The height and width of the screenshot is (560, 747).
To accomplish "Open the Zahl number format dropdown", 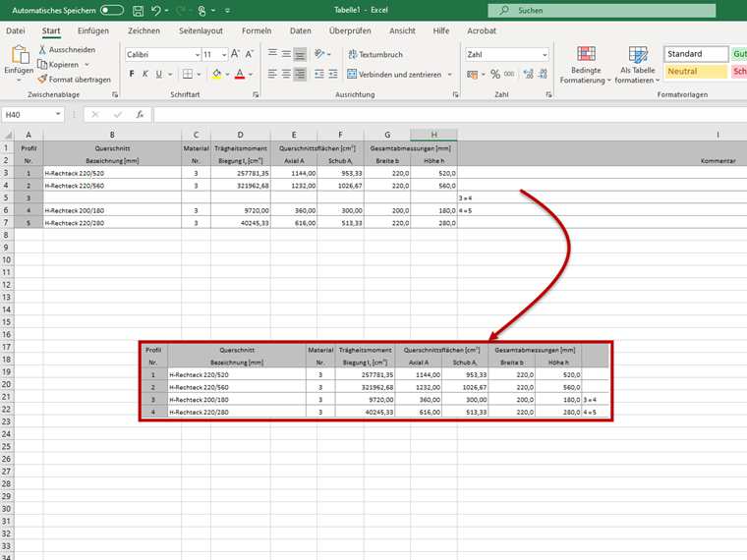I will pos(545,55).
